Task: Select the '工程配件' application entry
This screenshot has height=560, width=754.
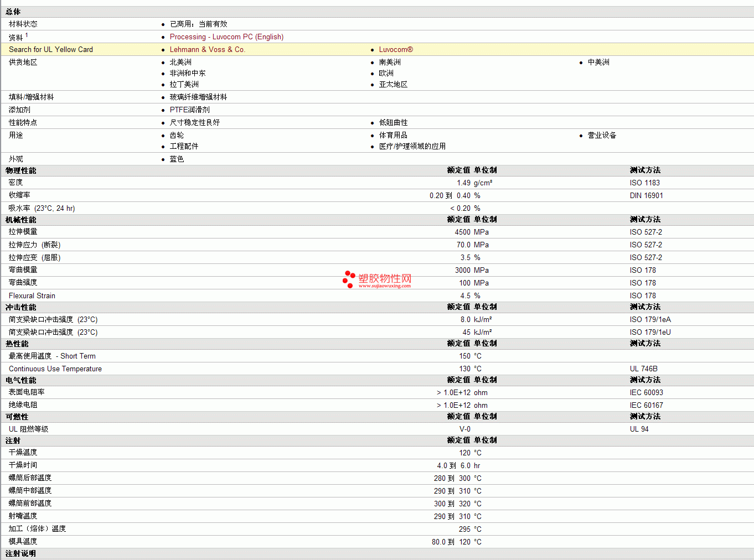Action: tap(184, 146)
